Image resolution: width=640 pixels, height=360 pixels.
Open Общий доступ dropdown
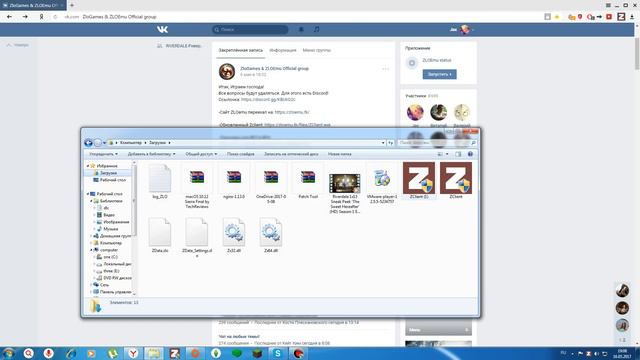coord(201,154)
